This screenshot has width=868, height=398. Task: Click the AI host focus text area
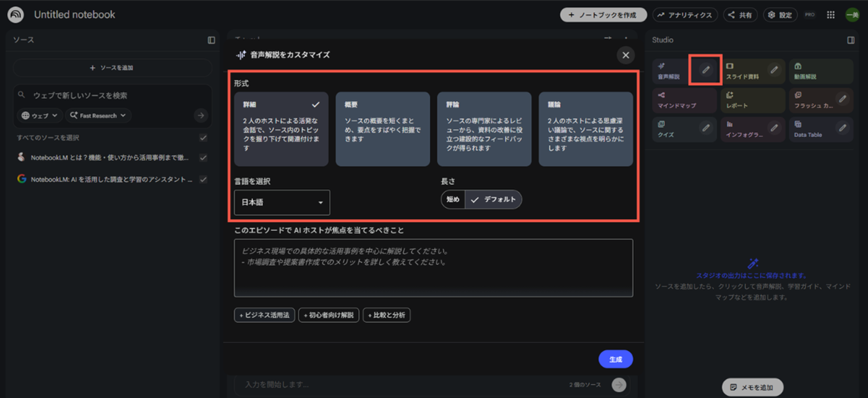tap(433, 267)
